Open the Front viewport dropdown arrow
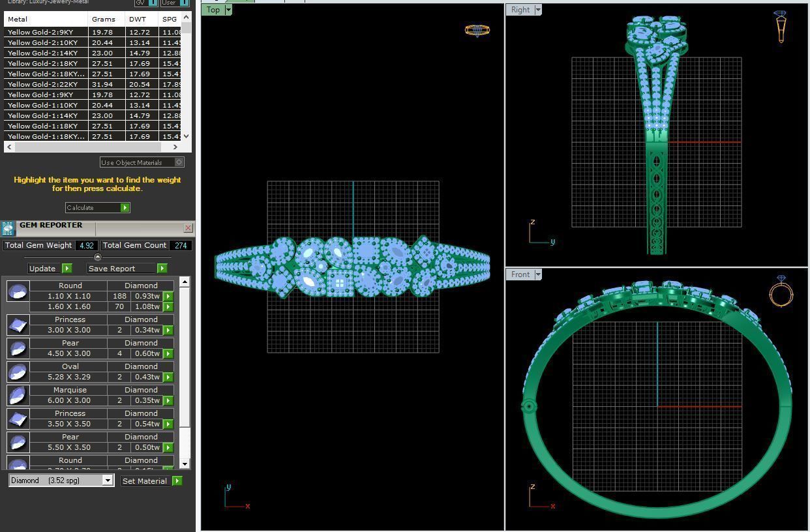This screenshot has width=810, height=532. click(538, 274)
